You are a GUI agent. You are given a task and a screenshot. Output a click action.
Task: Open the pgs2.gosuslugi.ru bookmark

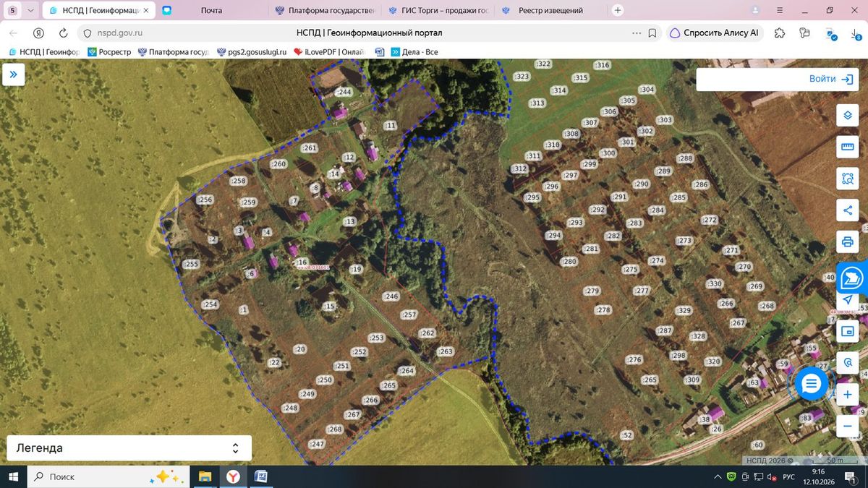pos(252,52)
